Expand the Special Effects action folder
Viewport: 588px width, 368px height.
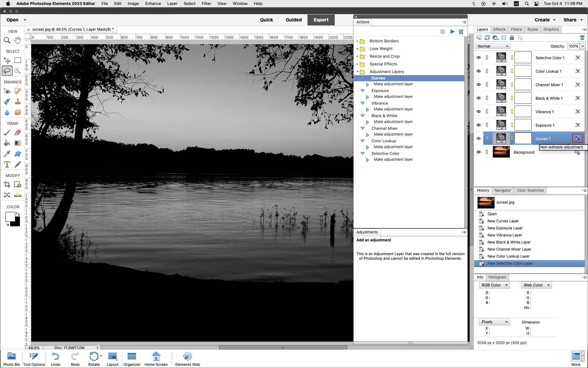point(357,64)
